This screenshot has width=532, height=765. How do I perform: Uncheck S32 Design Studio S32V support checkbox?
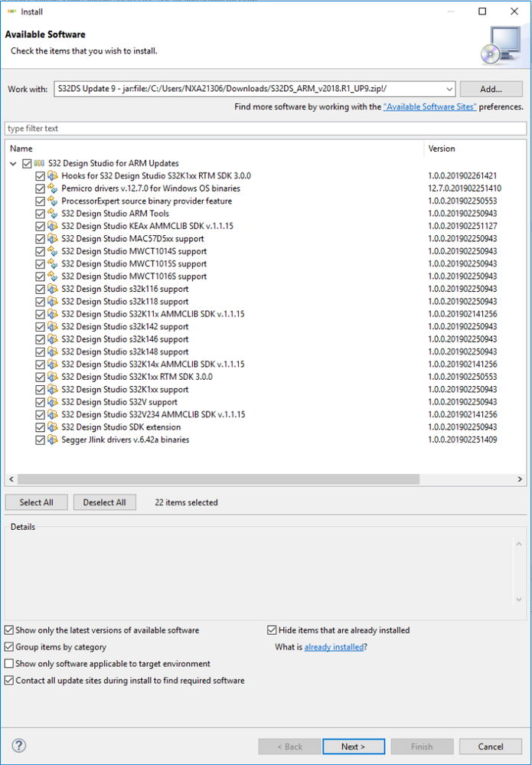(40, 402)
